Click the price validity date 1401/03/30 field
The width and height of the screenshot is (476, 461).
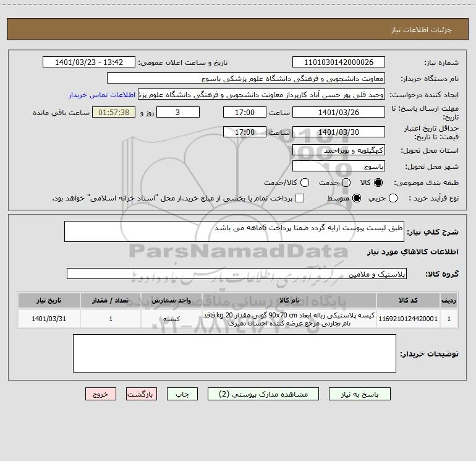(339, 132)
